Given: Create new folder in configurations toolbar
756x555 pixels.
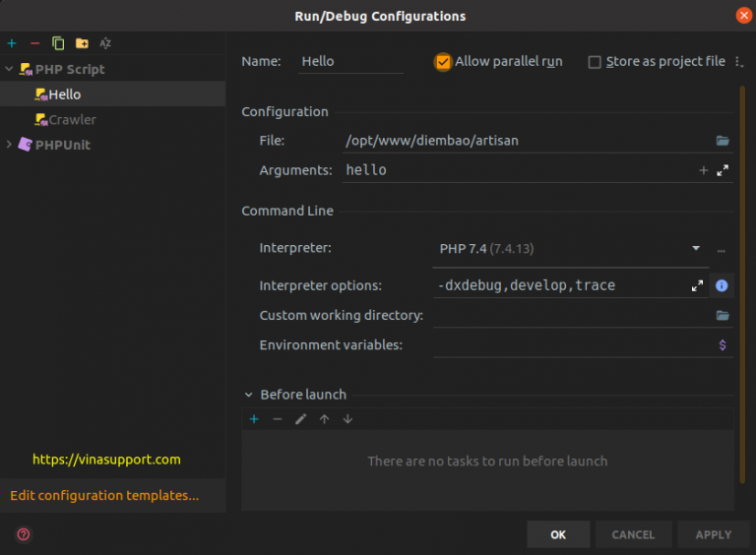Looking at the screenshot, I should [x=82, y=43].
